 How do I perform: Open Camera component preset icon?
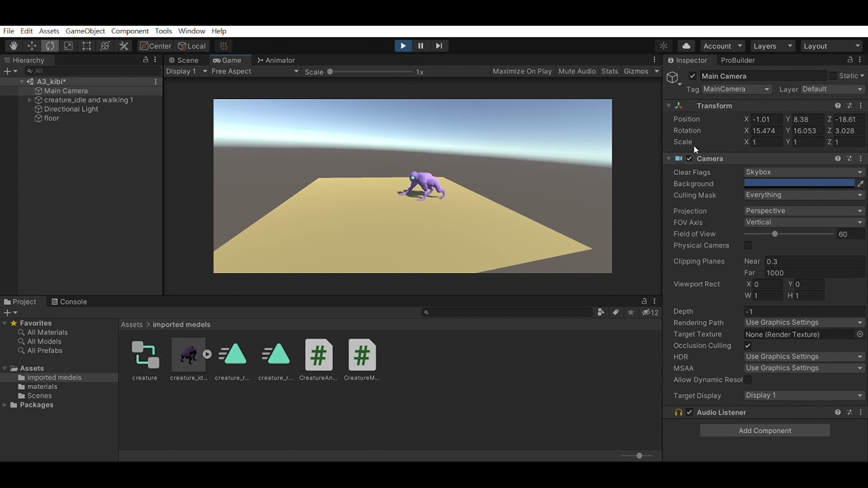[849, 159]
